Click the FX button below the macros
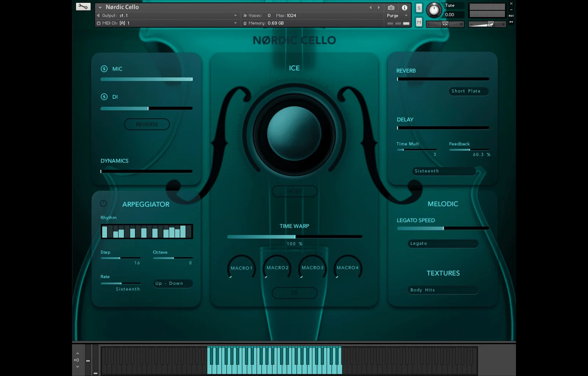This screenshot has width=588, height=376. pyautogui.click(x=294, y=293)
